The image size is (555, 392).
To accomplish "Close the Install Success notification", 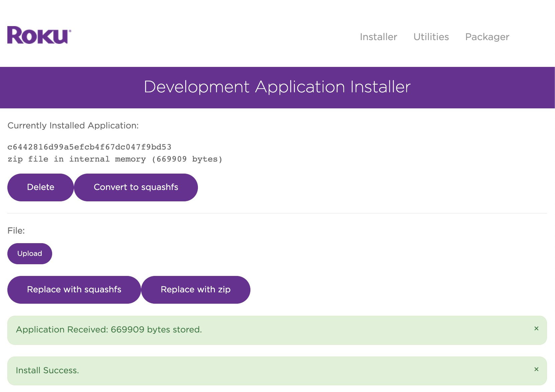I will pyautogui.click(x=536, y=369).
